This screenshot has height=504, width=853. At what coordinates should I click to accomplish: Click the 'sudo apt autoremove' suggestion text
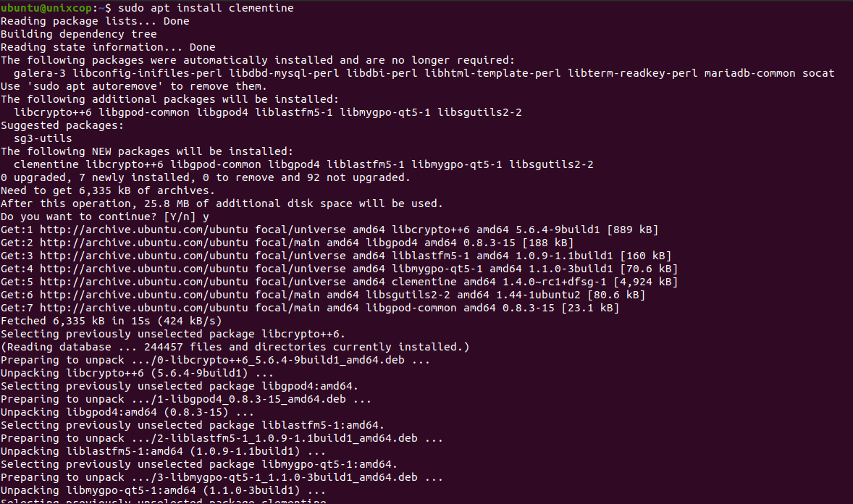[x=95, y=87]
